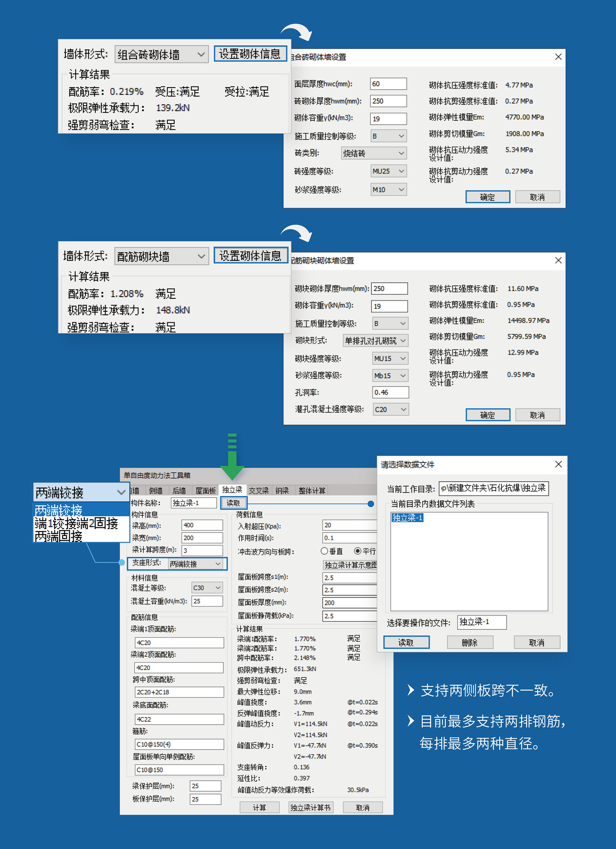Click the 独立梁计算示意图 button
This screenshot has height=849, width=616.
pyautogui.click(x=350, y=565)
